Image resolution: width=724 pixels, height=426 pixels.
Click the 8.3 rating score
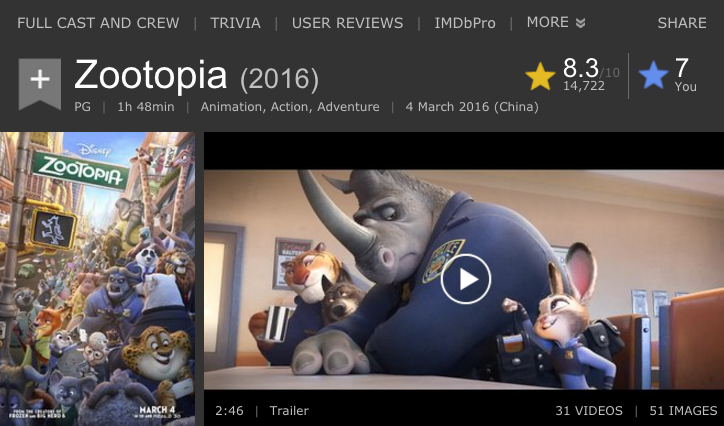(581, 68)
